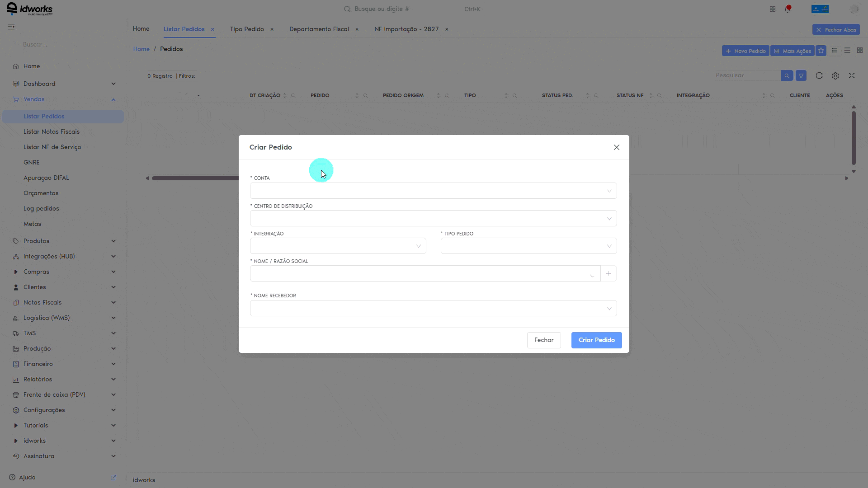
Task: Switch to the Departamento Fiscal tab
Action: click(x=319, y=29)
